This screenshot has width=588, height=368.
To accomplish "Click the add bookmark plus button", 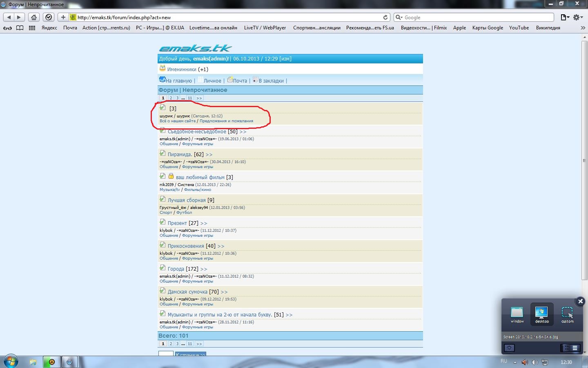I will pos(63,17).
